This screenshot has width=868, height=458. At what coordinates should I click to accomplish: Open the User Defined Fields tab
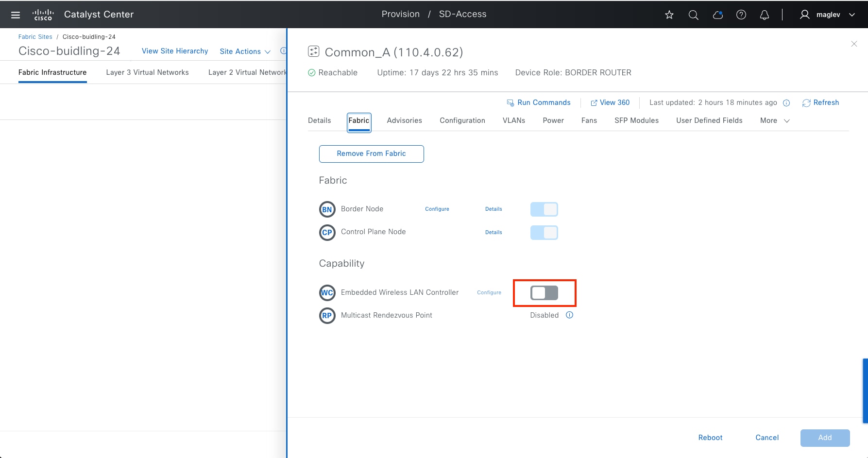[x=709, y=120]
